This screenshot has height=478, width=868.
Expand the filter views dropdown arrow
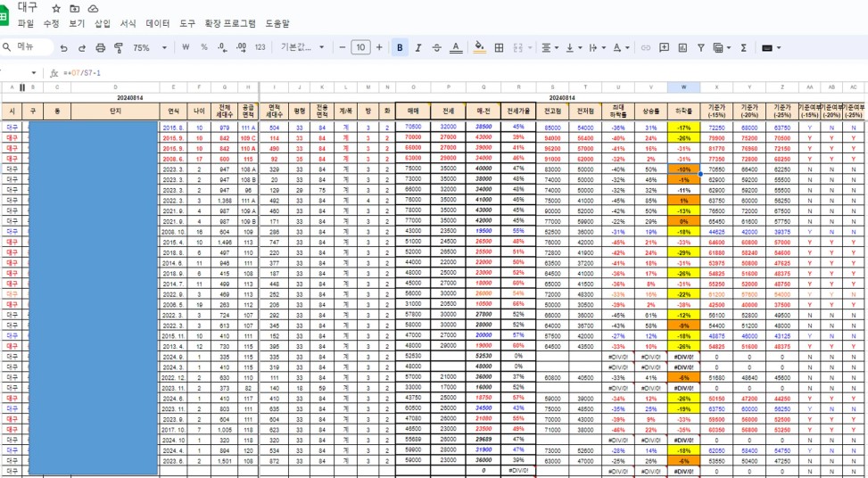pyautogui.click(x=729, y=47)
